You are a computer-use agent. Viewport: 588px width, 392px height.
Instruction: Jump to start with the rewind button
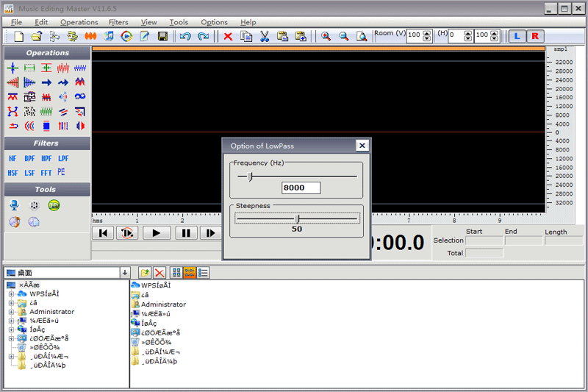pos(103,233)
